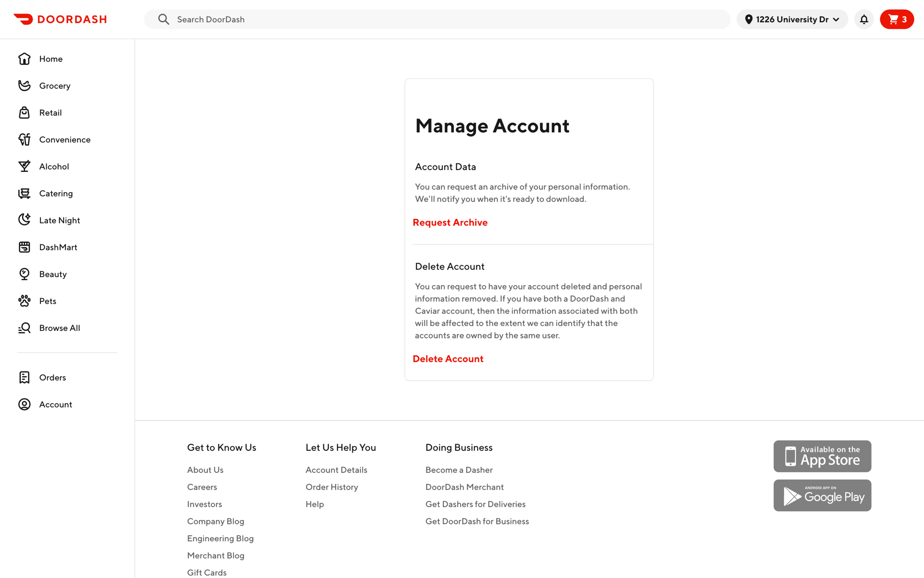Click the Grocery icon in sidebar
Screen dimensions: 924x578
(25, 86)
